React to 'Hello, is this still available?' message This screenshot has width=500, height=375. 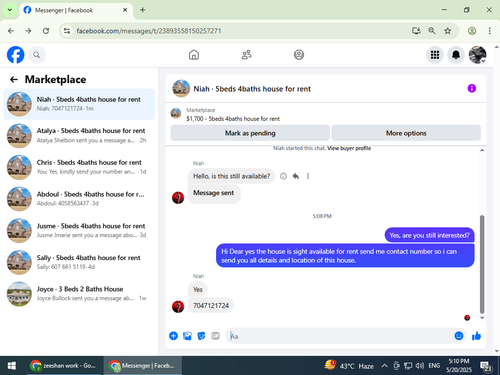point(283,176)
